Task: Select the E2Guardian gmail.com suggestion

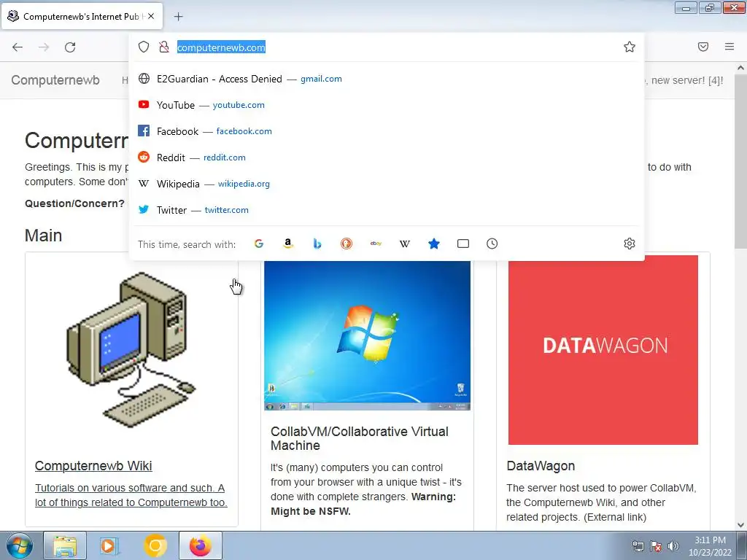Action: (387, 79)
